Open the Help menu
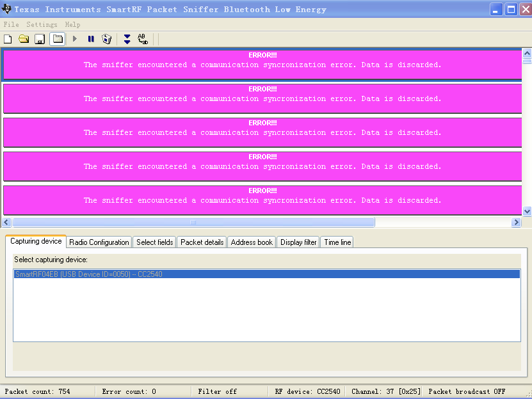This screenshot has width=532, height=399. pyautogui.click(x=72, y=24)
